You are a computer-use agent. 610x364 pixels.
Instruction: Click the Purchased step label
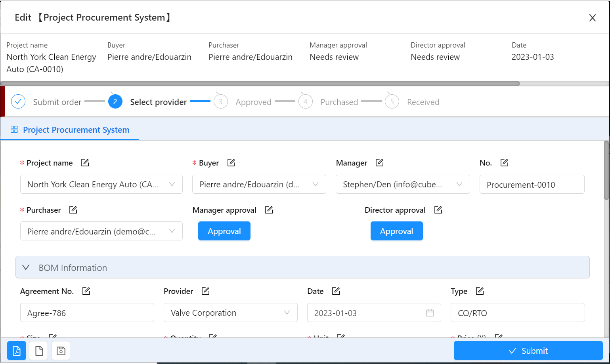pos(339,102)
